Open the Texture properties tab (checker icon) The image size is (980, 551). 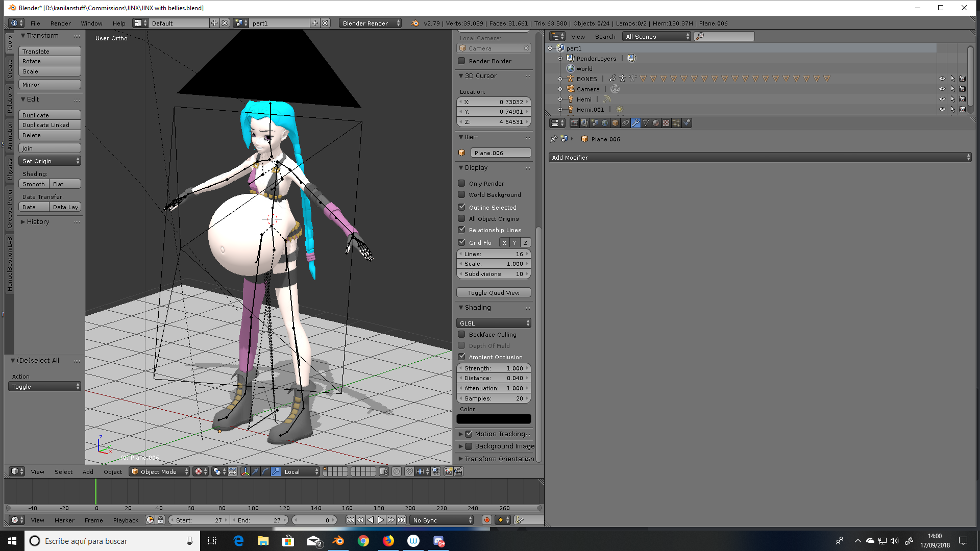[x=666, y=123]
